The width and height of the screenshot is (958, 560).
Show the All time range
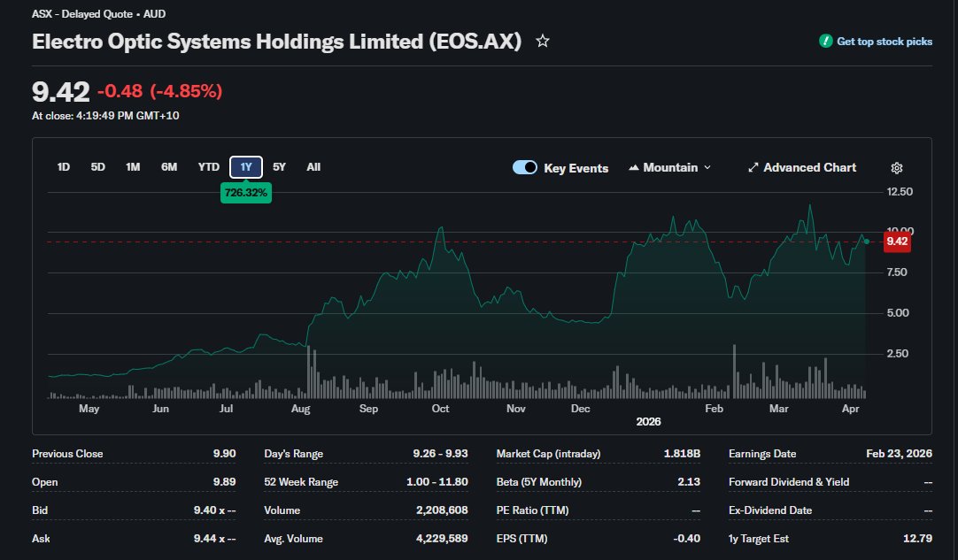click(313, 166)
